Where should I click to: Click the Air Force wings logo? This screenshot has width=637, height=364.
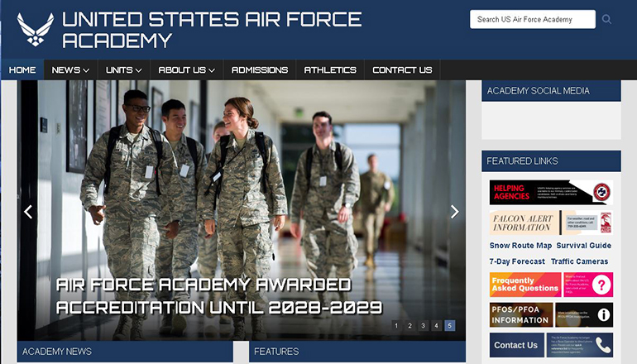click(x=36, y=29)
